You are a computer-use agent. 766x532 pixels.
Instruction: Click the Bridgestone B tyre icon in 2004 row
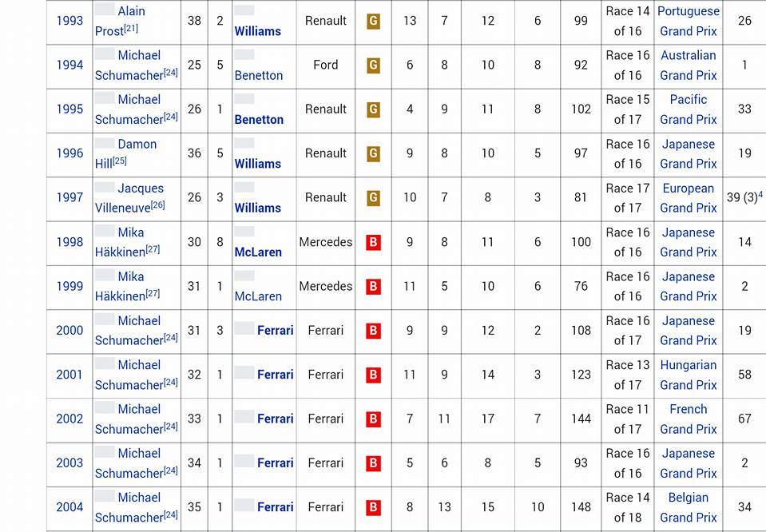373,507
